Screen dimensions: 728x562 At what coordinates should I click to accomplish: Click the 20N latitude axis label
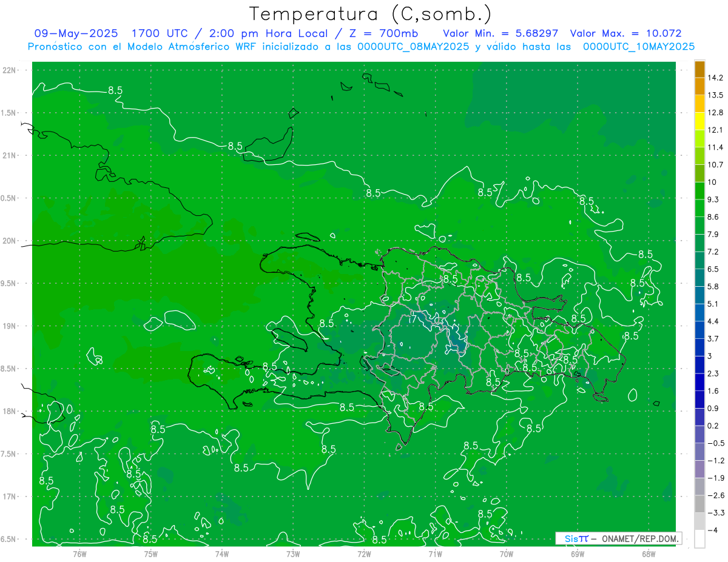tap(10, 241)
